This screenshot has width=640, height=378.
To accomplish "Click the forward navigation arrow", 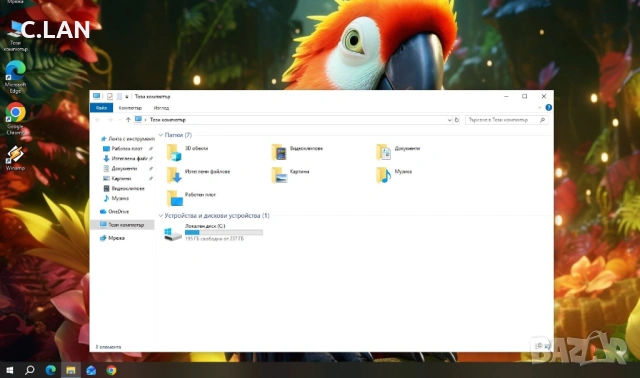I will point(110,120).
